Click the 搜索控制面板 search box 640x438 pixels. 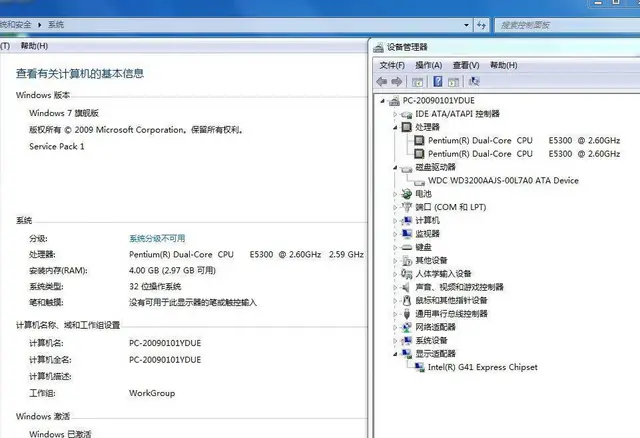coord(567,25)
